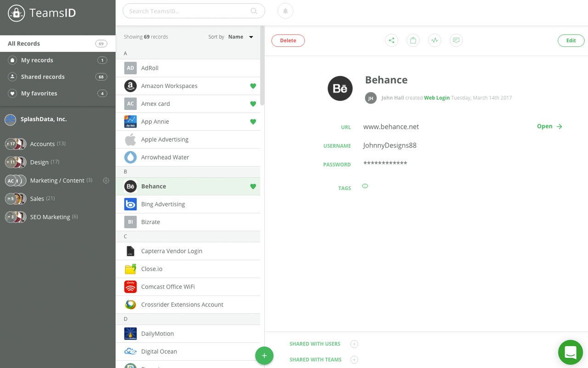Click the record list scrollbar

(262, 66)
